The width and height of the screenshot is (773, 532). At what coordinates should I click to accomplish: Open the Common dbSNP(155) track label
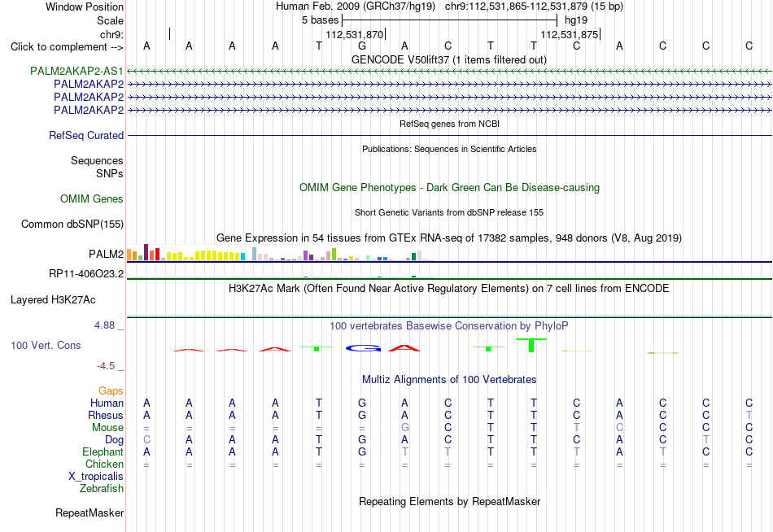pos(72,224)
